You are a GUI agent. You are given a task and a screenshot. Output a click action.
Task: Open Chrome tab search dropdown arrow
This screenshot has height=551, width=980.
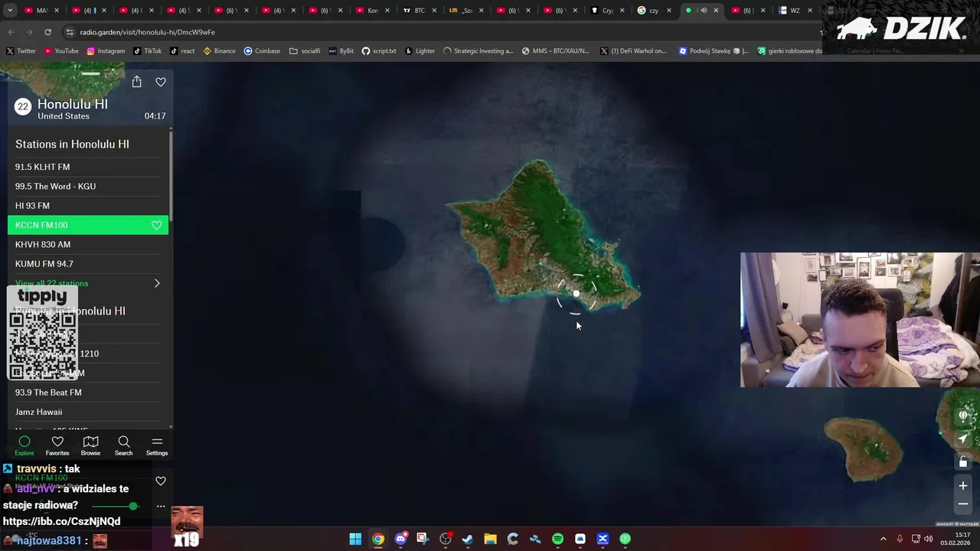click(9, 10)
